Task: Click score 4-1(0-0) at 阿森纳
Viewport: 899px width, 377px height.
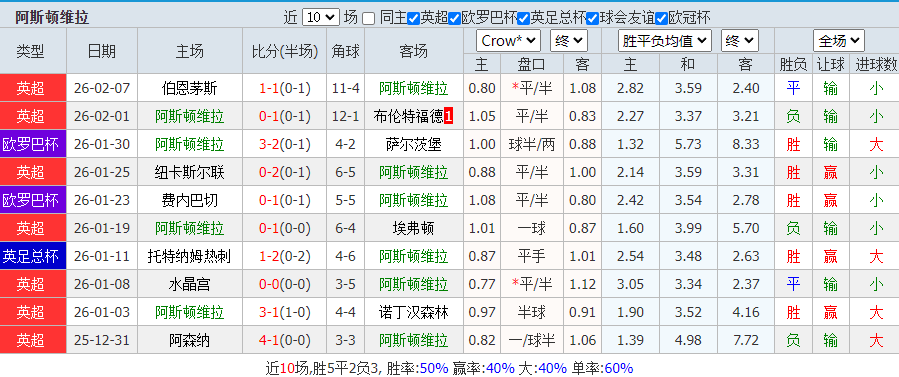Action: 284,340
